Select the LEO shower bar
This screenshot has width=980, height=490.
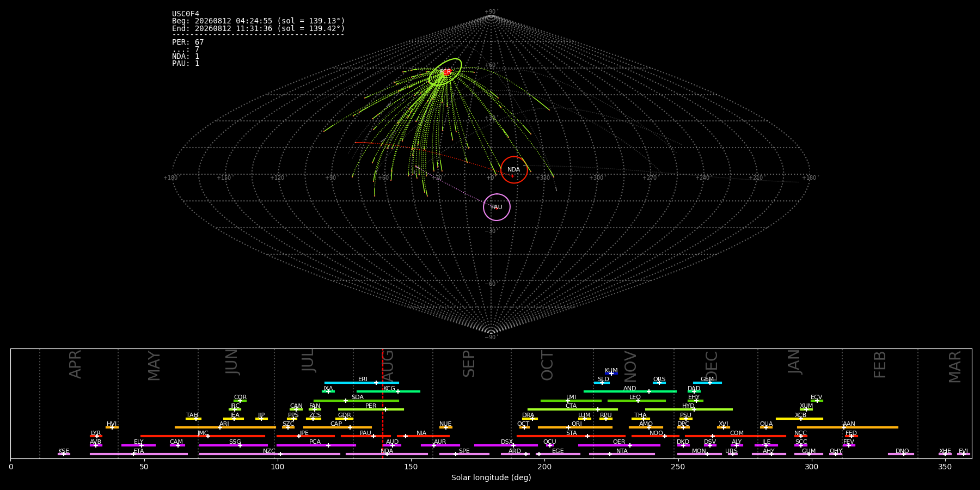pos(636,401)
